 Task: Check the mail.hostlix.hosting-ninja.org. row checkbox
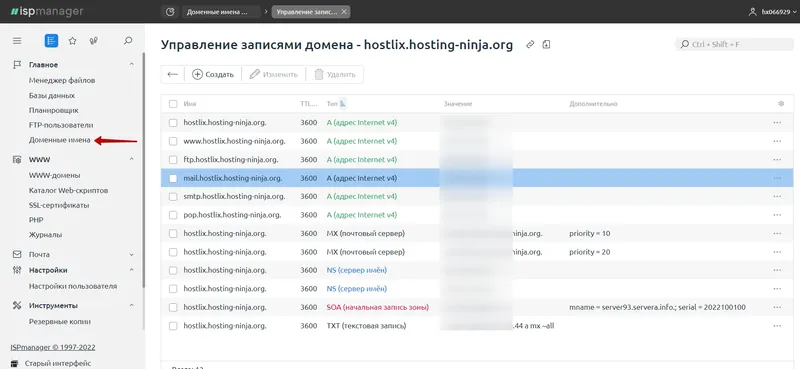(x=173, y=178)
